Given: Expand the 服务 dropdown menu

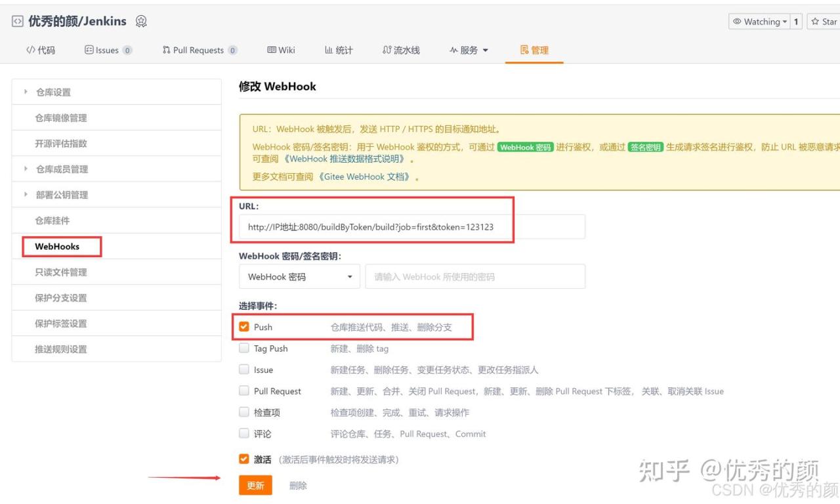Looking at the screenshot, I should (469, 50).
